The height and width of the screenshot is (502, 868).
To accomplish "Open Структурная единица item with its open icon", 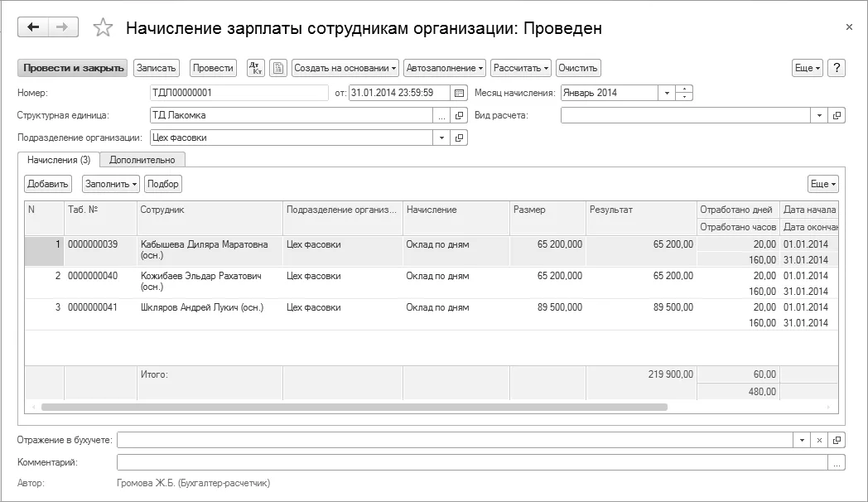I will point(459,116).
